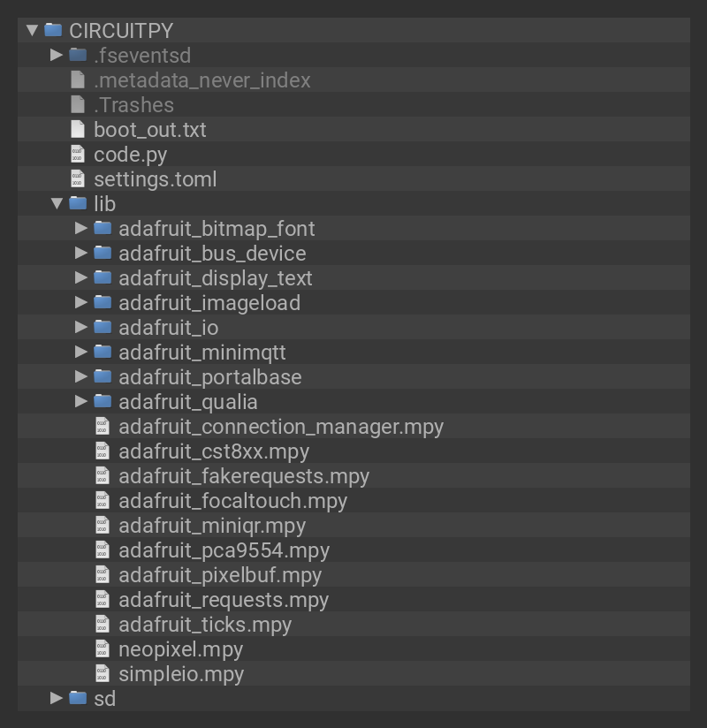Click the sd folder icon
Viewport: 707px width, 728px height.
pyautogui.click(x=78, y=698)
